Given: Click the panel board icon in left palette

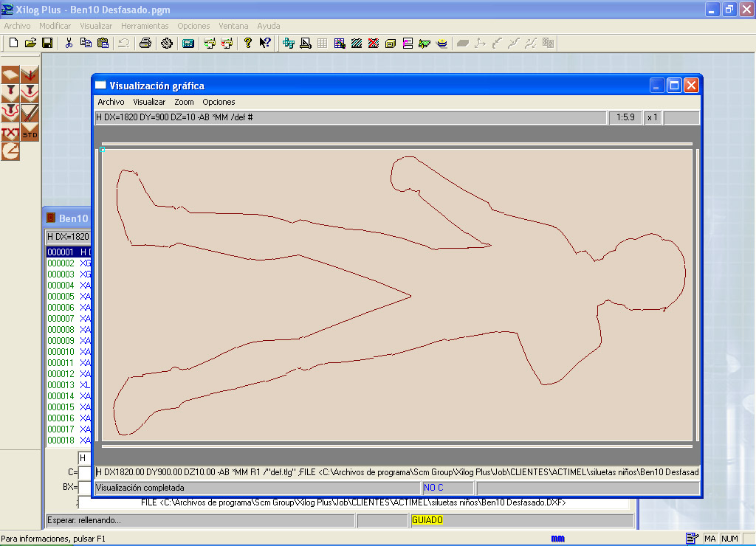Looking at the screenshot, I should (x=10, y=75).
